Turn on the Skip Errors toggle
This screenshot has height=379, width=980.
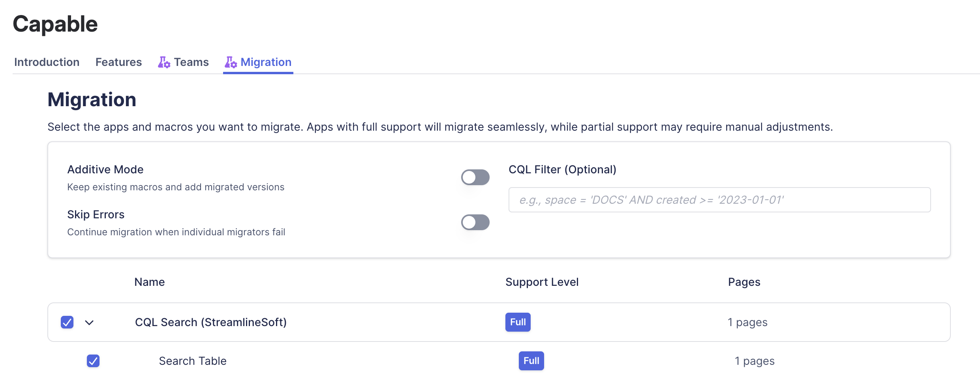click(x=475, y=222)
